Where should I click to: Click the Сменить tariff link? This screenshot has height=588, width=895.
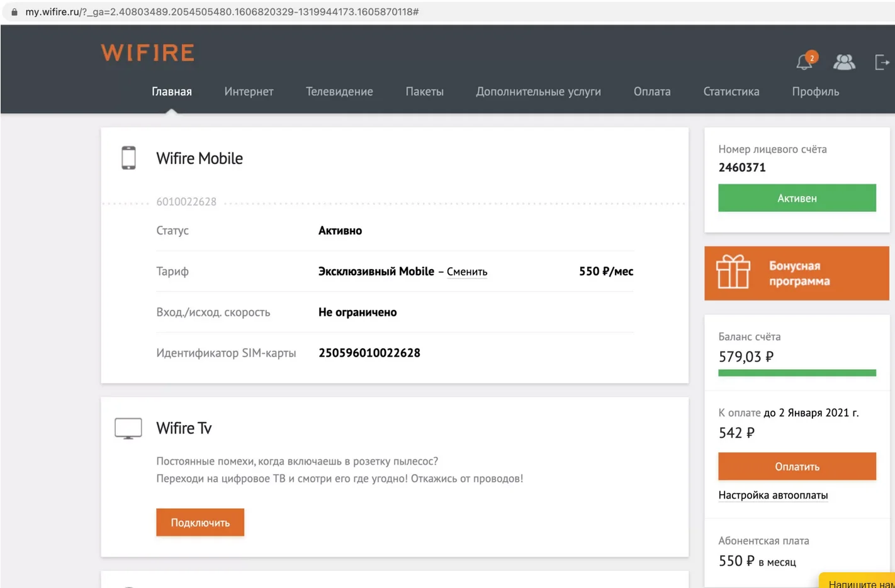pos(467,272)
